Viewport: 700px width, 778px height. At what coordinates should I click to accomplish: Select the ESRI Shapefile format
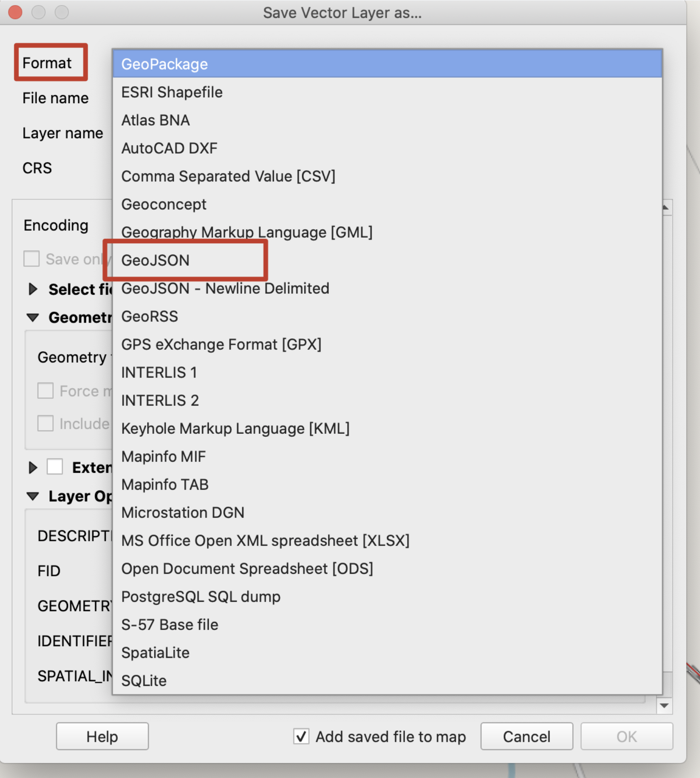point(171,92)
